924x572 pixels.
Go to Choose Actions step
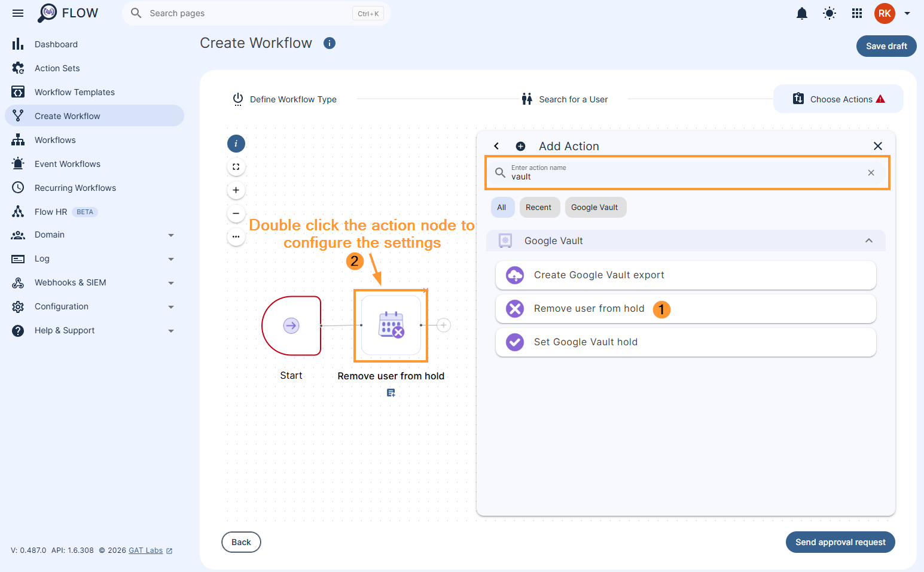point(838,99)
